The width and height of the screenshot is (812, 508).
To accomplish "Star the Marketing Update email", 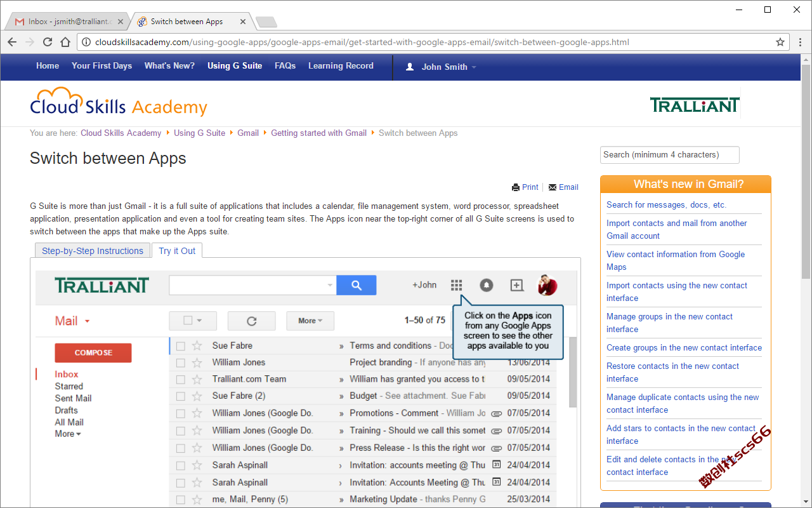I will pyautogui.click(x=197, y=500).
